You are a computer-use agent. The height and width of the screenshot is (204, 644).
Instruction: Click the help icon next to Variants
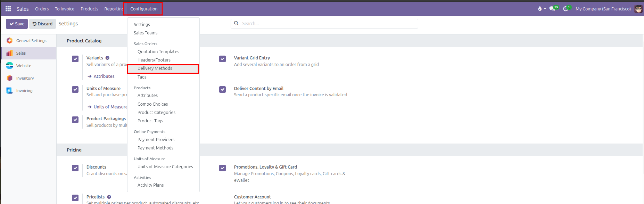[x=107, y=58]
